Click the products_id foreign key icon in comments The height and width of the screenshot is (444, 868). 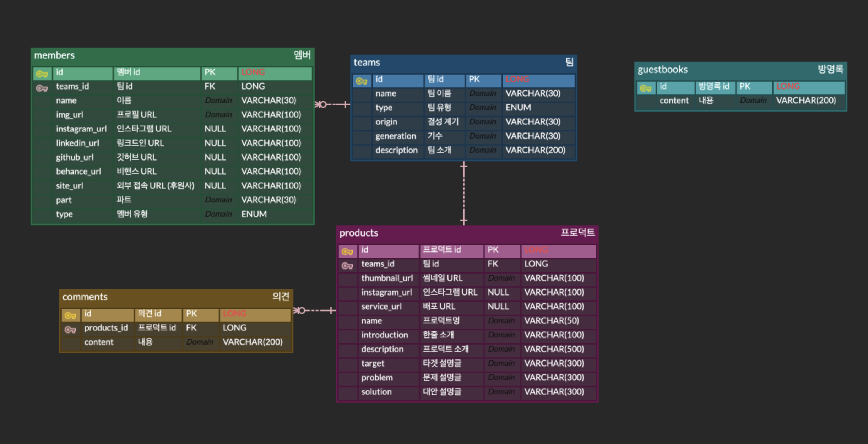[70, 330]
